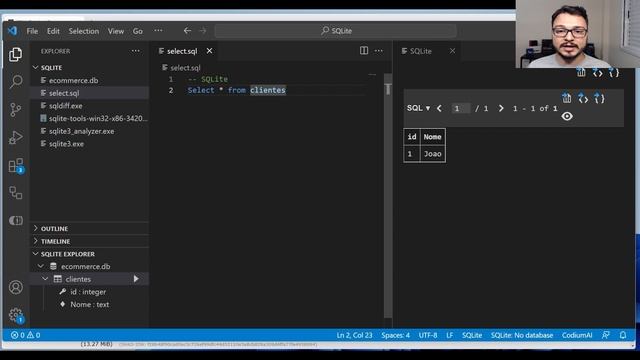The image size is (640, 360).
Task: Change language mode SQLite in status bar
Action: click(x=472, y=335)
